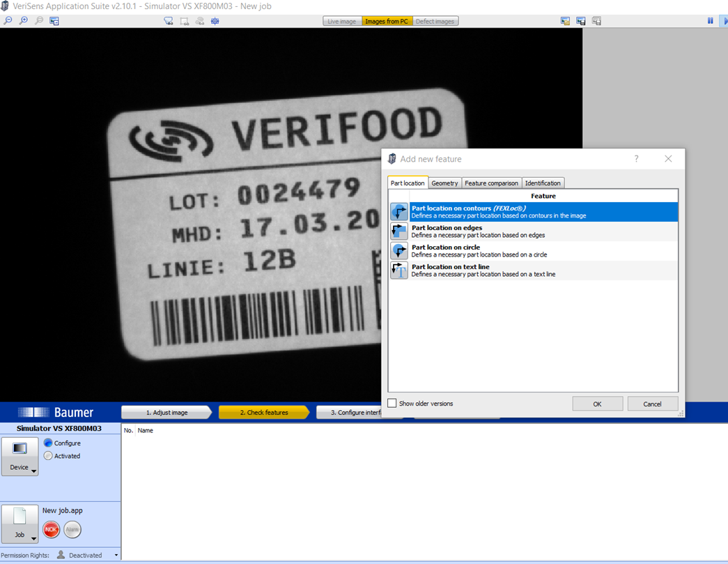
Task: Zoom out with the minus magnifier icon
Action: pyautogui.click(x=8, y=21)
